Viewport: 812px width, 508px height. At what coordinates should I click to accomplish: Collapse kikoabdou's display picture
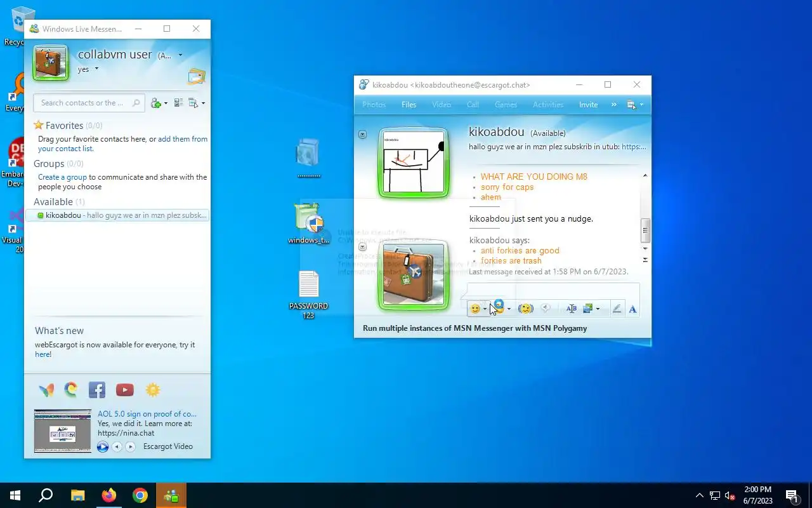pos(362,135)
